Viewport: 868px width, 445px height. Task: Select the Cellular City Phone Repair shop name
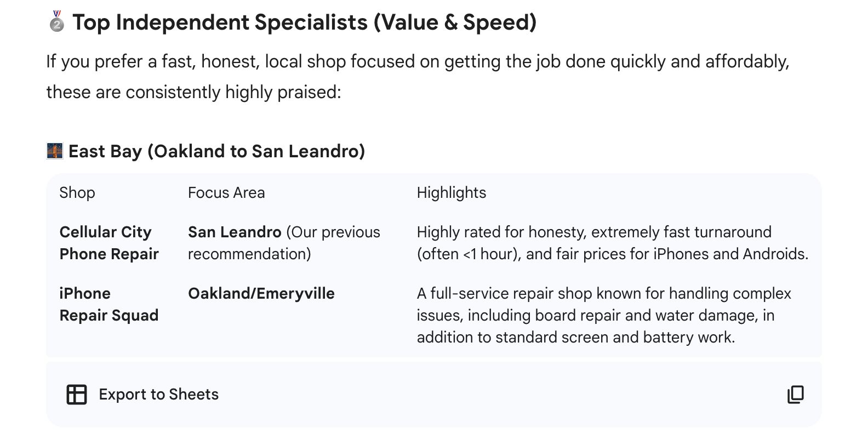click(x=109, y=243)
